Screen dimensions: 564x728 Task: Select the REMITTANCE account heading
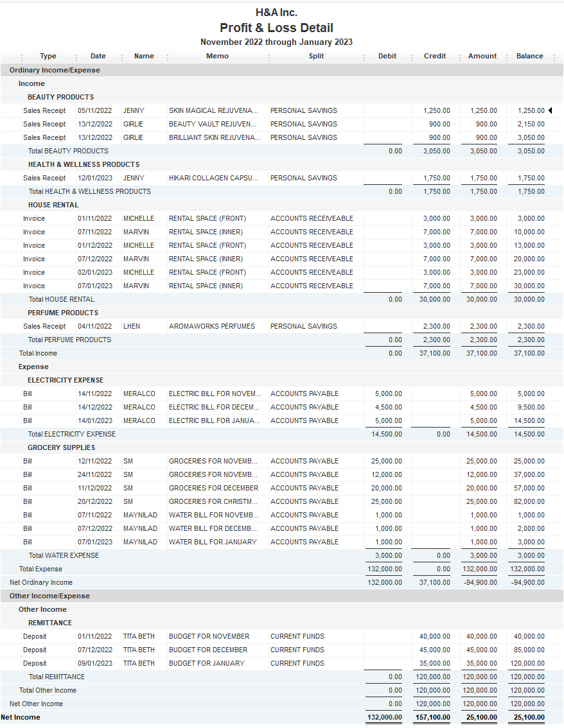tap(50, 623)
